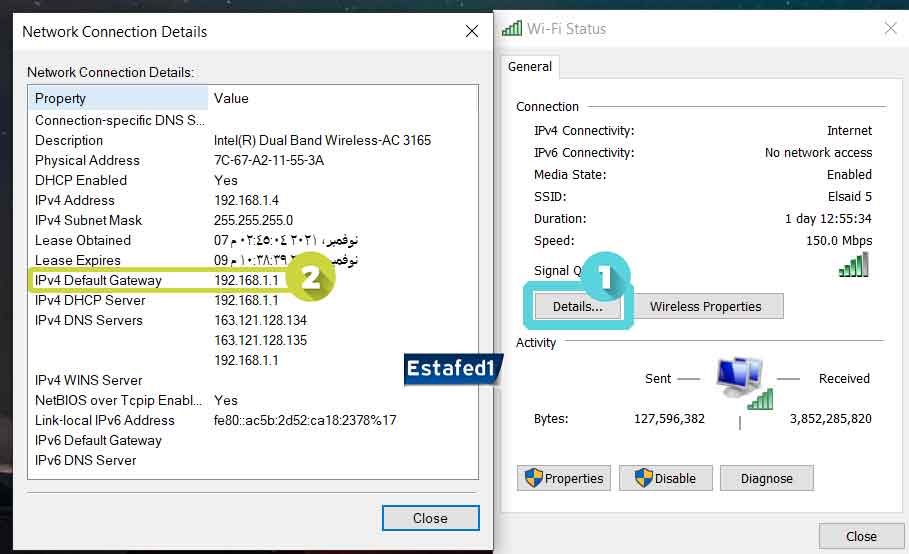The width and height of the screenshot is (909, 554).
Task: Select the IPv4 Default Gateway row
Action: [x=98, y=280]
